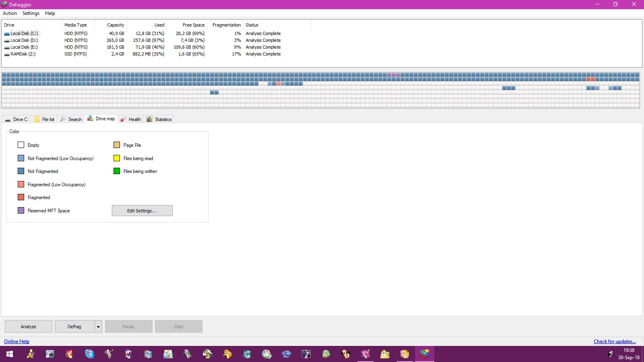
Task: Click the Local Disk (C:) drive icon
Action: pos(7,34)
